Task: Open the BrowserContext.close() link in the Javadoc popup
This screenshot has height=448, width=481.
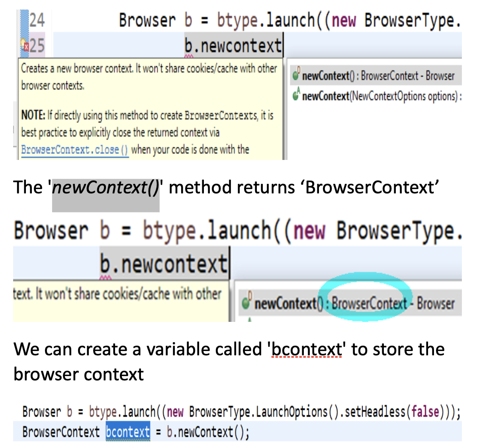Action: pyautogui.click(x=74, y=150)
